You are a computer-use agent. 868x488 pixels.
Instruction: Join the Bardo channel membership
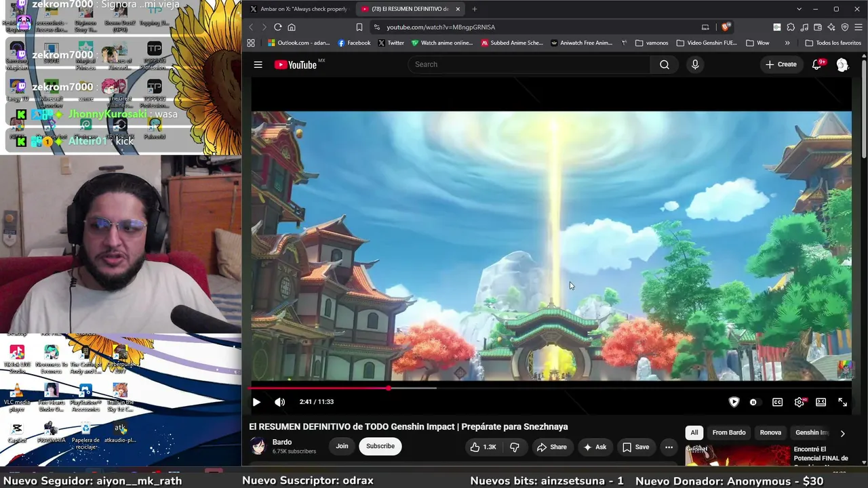(x=342, y=446)
